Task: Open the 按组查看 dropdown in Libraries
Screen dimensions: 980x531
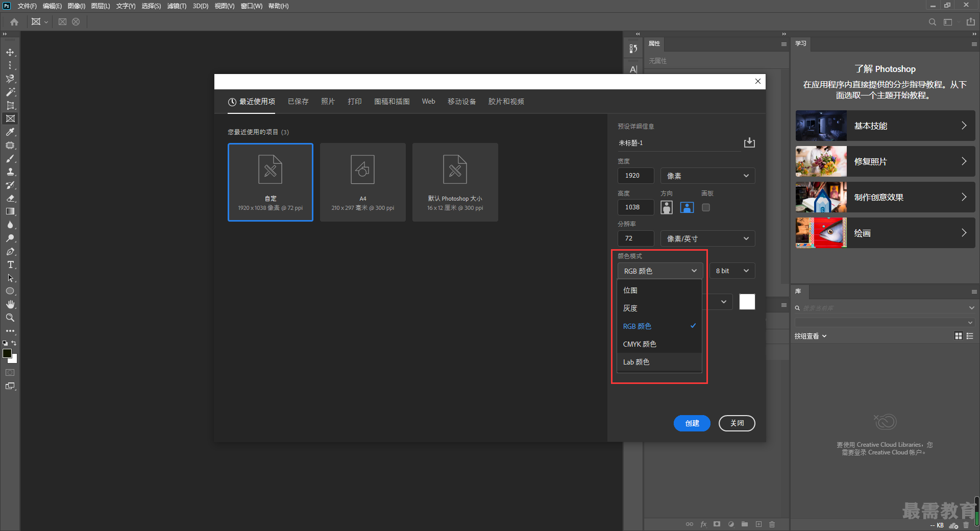Action: point(811,336)
